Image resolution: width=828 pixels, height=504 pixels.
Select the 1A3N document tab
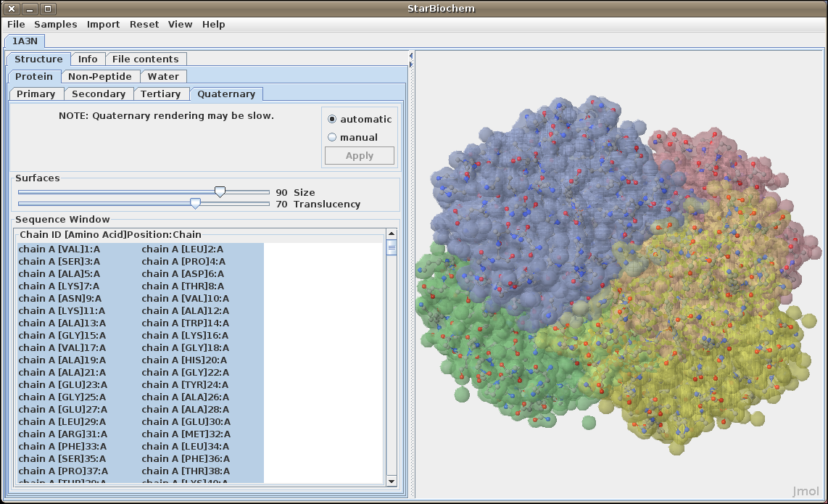(25, 41)
